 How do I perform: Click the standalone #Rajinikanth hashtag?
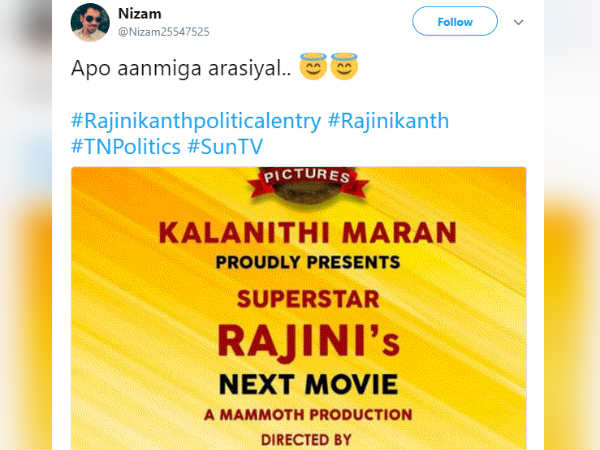click(x=389, y=121)
